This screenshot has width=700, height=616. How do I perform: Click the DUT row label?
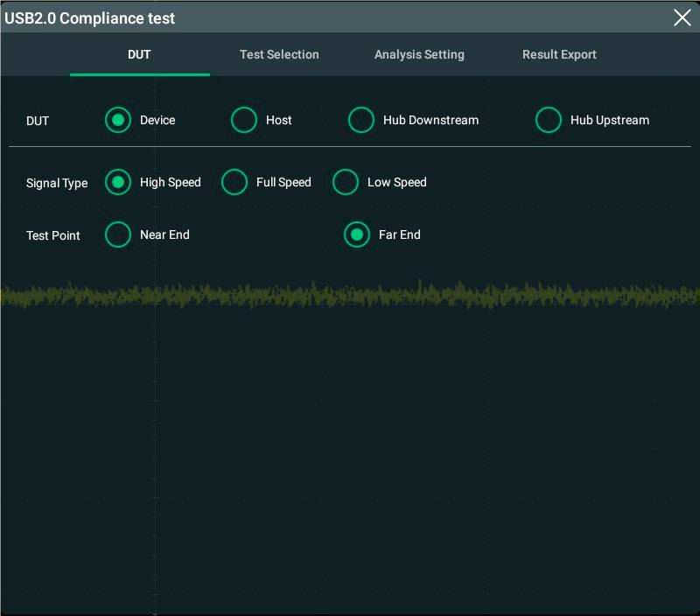click(x=38, y=121)
